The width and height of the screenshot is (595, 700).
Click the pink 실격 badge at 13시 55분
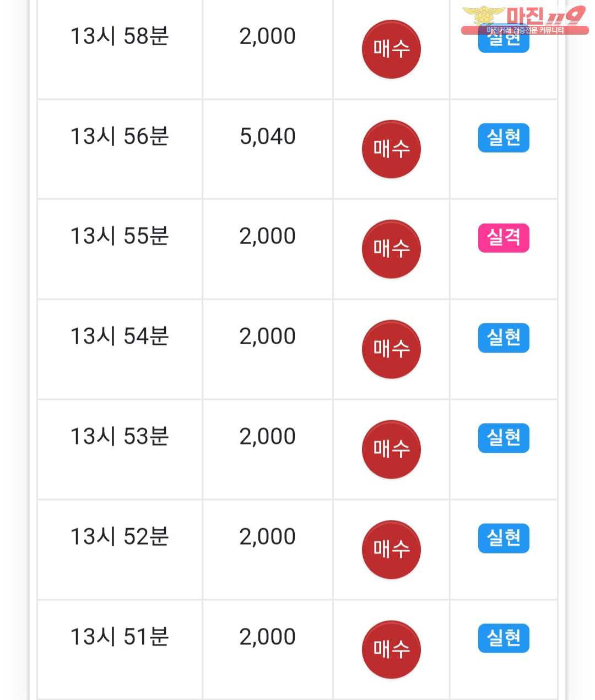(x=504, y=238)
